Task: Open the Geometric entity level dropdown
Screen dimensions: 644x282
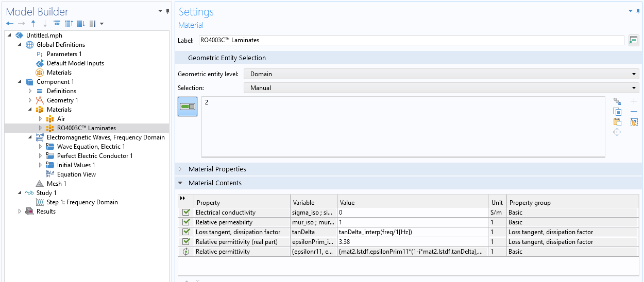Action: pos(441,74)
